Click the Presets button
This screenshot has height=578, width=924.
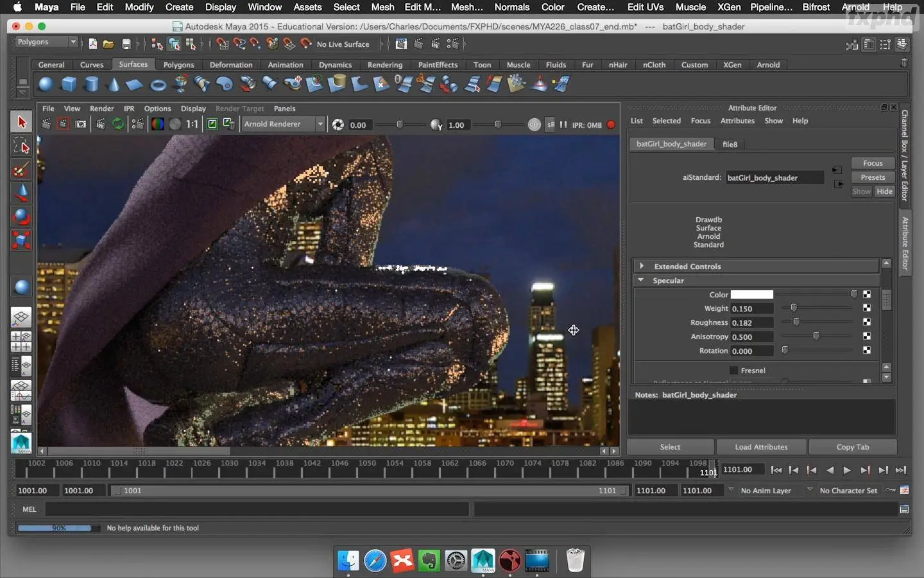tap(872, 177)
